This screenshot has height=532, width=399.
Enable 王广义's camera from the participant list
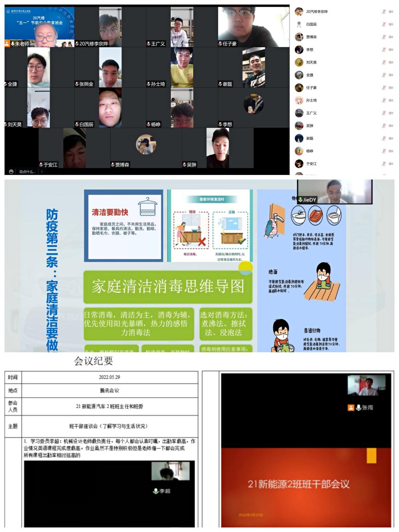pyautogui.click(x=392, y=113)
